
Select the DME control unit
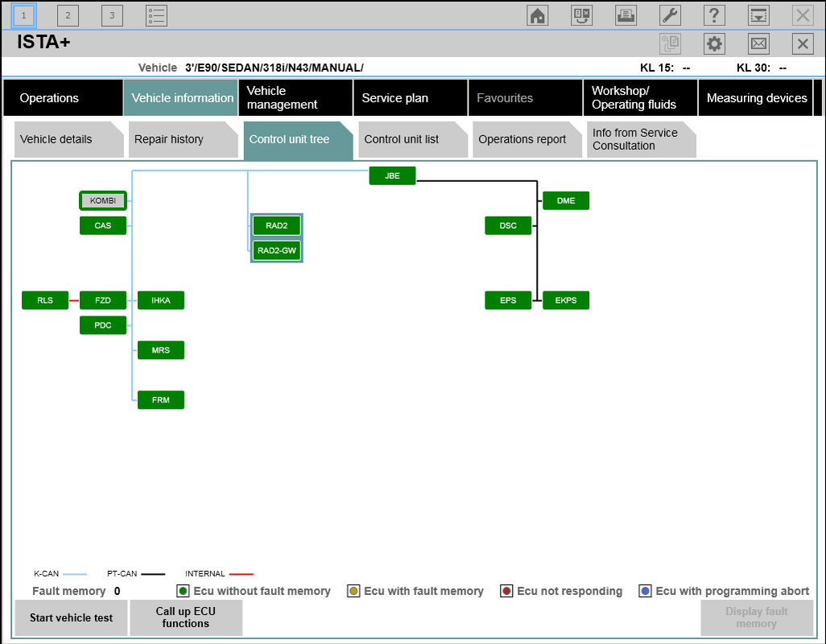[566, 200]
